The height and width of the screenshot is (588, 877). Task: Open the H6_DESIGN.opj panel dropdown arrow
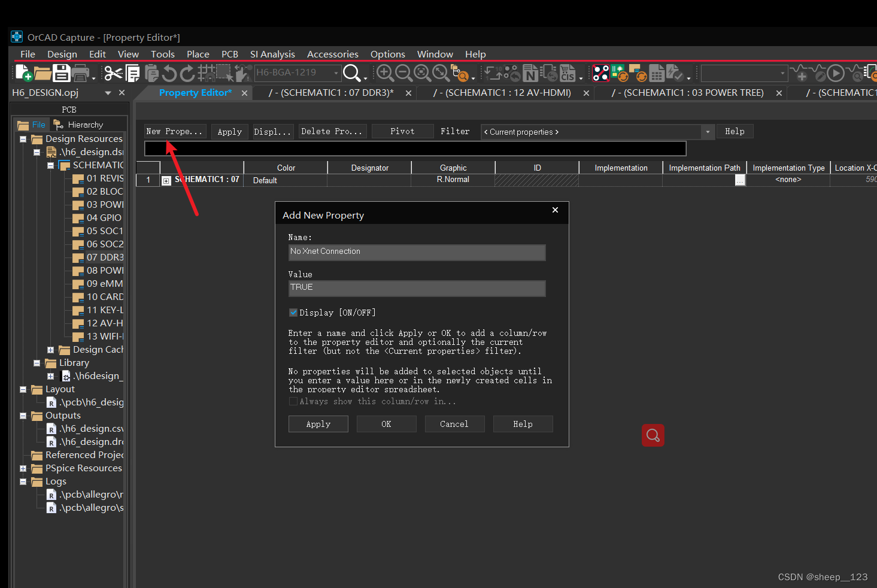(x=108, y=93)
